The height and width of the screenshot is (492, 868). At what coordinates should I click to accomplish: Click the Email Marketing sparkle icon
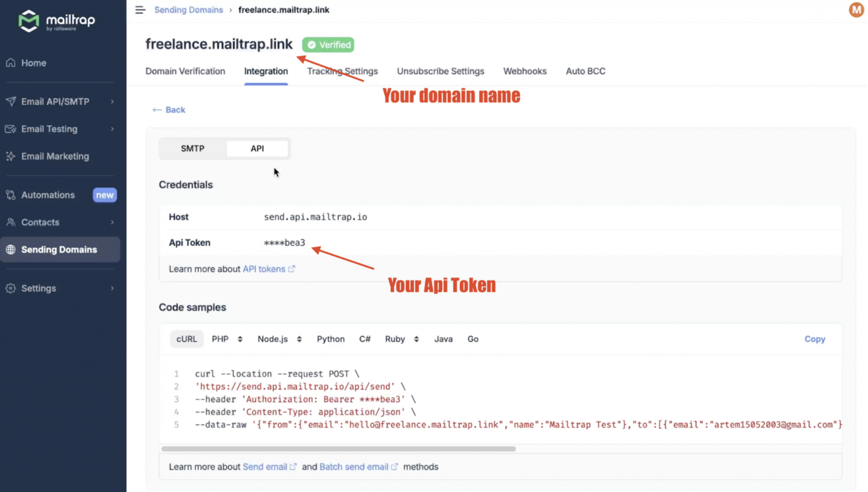coord(11,156)
